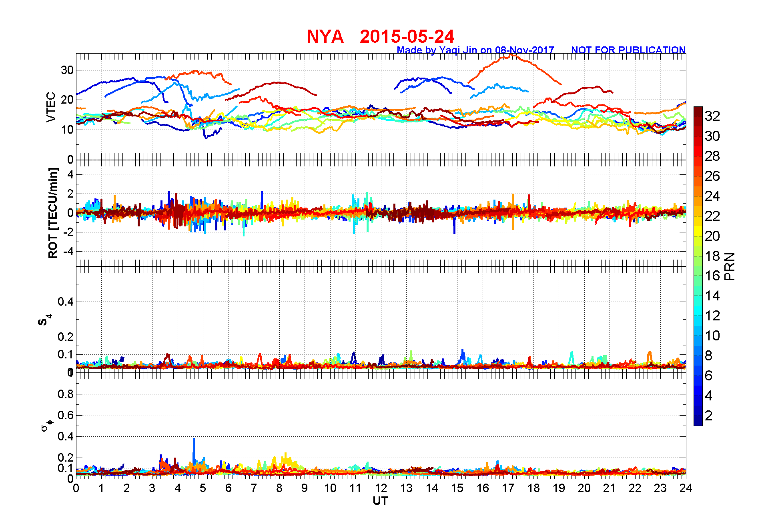Click the dark blue bottom of the PRN colorbar
The image size is (762, 532).
click(x=698, y=421)
